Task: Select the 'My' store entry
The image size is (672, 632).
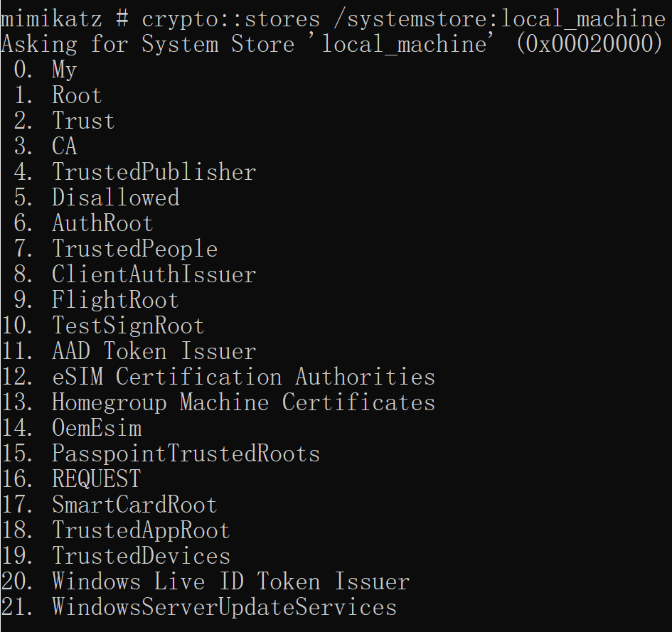Action: click(x=64, y=70)
